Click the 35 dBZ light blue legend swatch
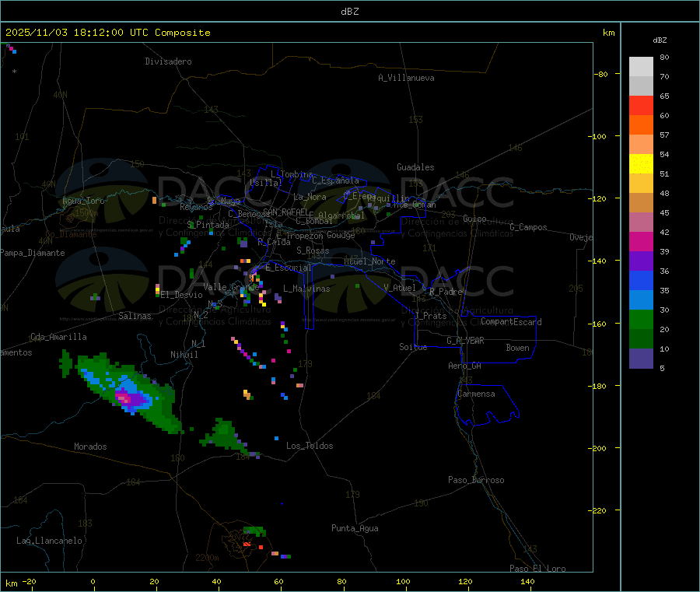 [x=641, y=300]
